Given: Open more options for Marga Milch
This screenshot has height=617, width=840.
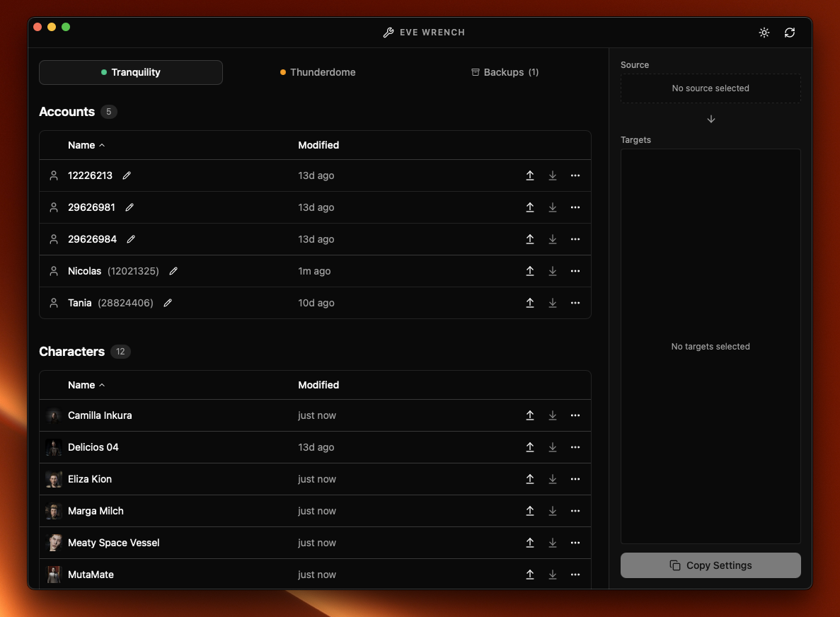Looking at the screenshot, I should click(575, 511).
